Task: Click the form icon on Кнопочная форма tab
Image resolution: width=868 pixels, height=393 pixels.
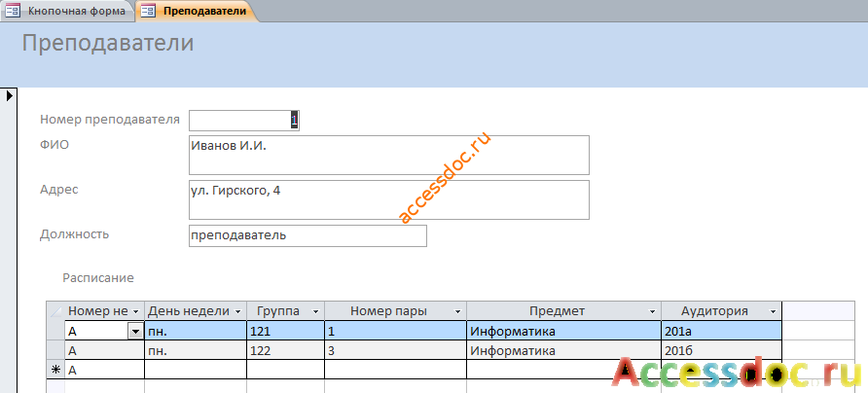Action: [13, 11]
